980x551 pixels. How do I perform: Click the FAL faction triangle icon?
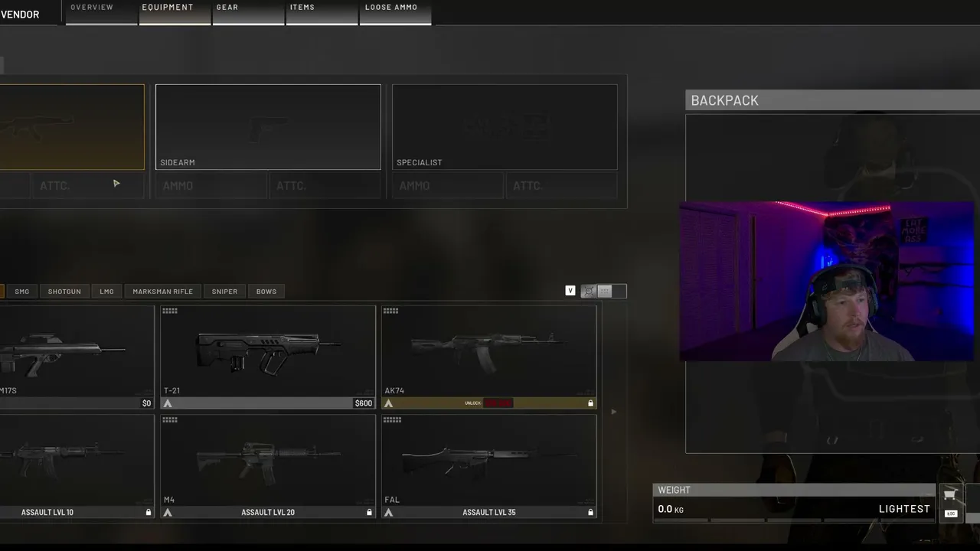[389, 513]
